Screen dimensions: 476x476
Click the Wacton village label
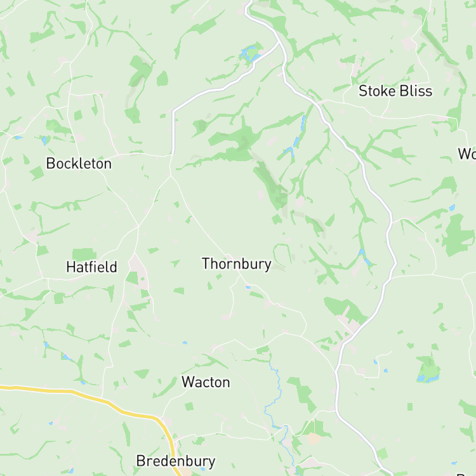tap(206, 382)
